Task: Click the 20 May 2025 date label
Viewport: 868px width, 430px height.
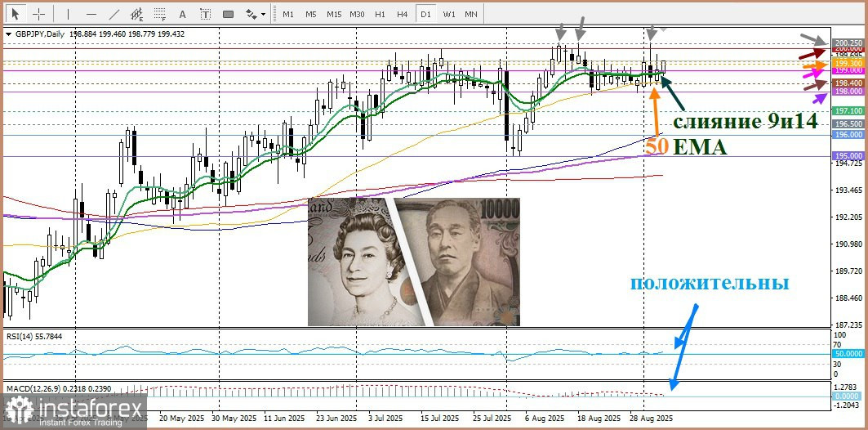Action: click(x=180, y=419)
